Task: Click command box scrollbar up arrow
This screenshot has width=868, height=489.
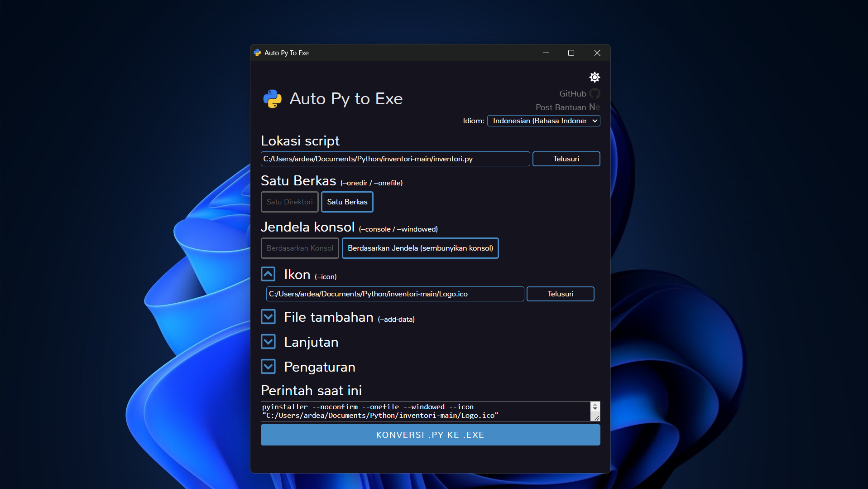Action: coord(595,405)
